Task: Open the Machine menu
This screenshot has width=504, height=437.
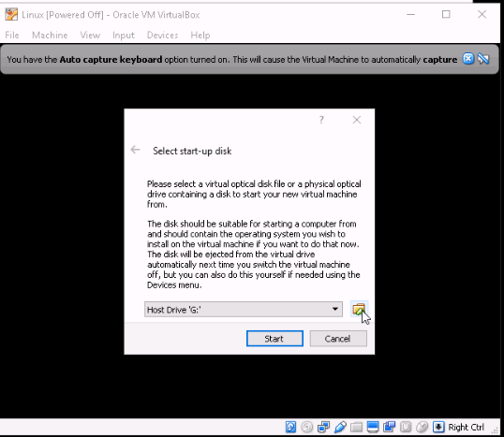Action: (50, 35)
